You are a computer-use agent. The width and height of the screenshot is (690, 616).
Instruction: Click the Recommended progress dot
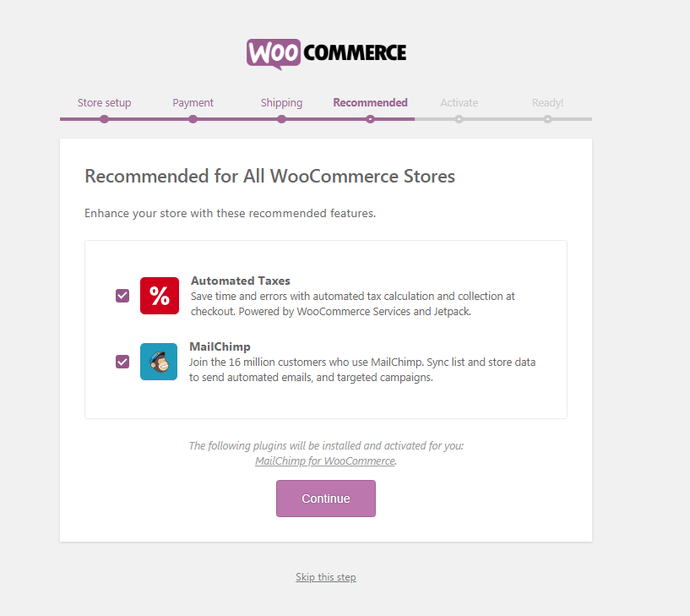pos(370,119)
